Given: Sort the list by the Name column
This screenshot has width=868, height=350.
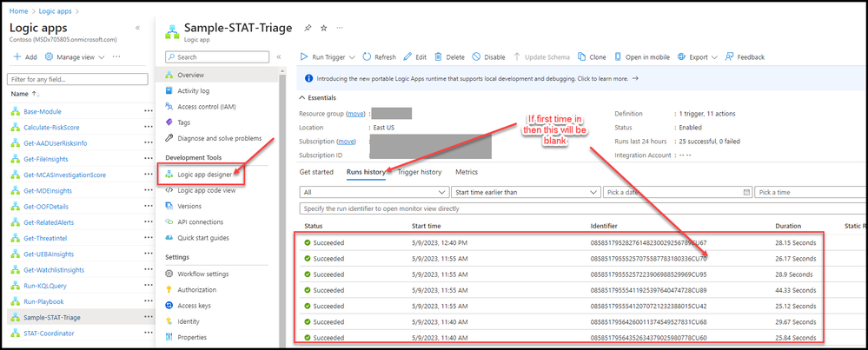Looking at the screenshot, I should point(26,94).
